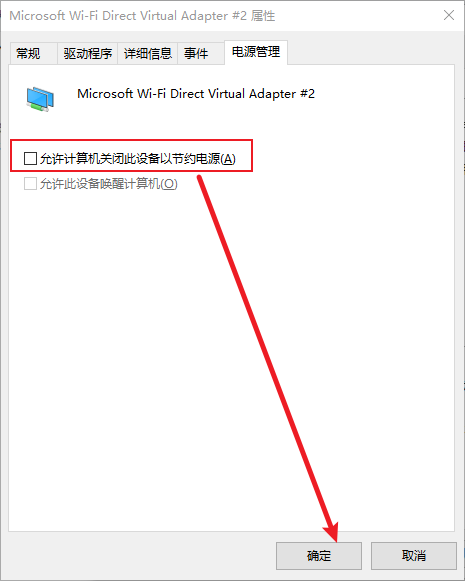Viewport: 465px width, 581px height.
Task: Go to the 详细信息 tab
Action: point(147,53)
